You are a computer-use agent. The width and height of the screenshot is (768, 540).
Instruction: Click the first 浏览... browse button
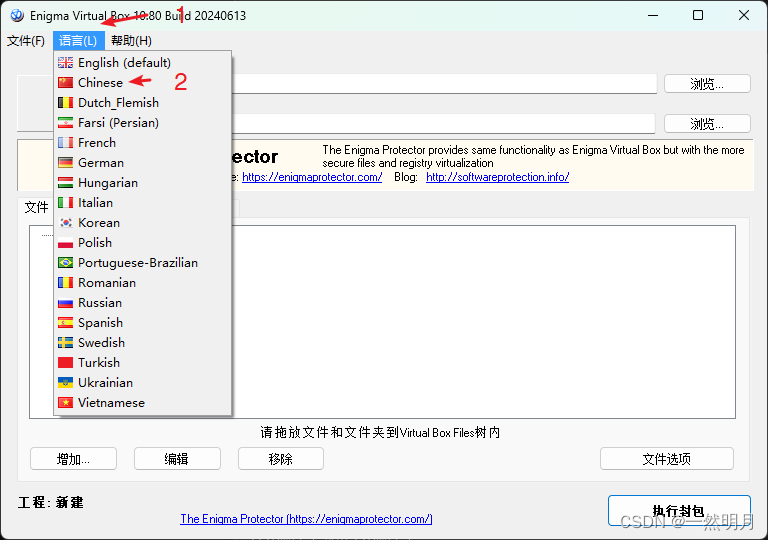click(x=707, y=84)
